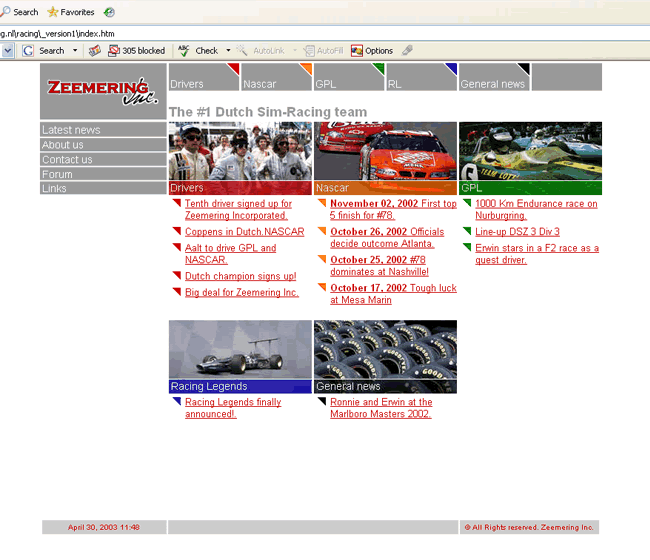Viewport: 650px width, 560px height.
Task: Click green bullet beside 1000 Km Endurance
Action: (x=467, y=203)
